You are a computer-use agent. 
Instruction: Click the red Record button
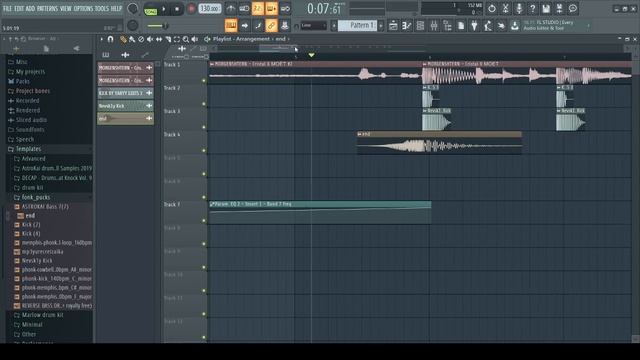191,9
